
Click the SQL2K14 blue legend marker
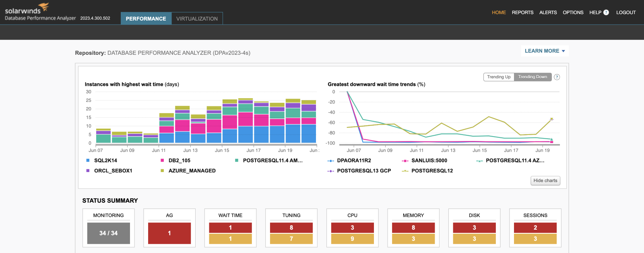88,160
